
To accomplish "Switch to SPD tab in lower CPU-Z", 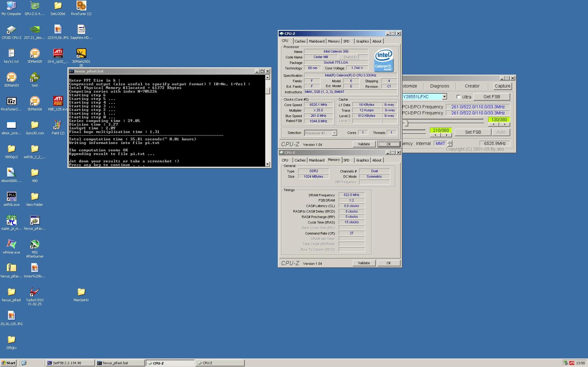I will pos(346,161).
